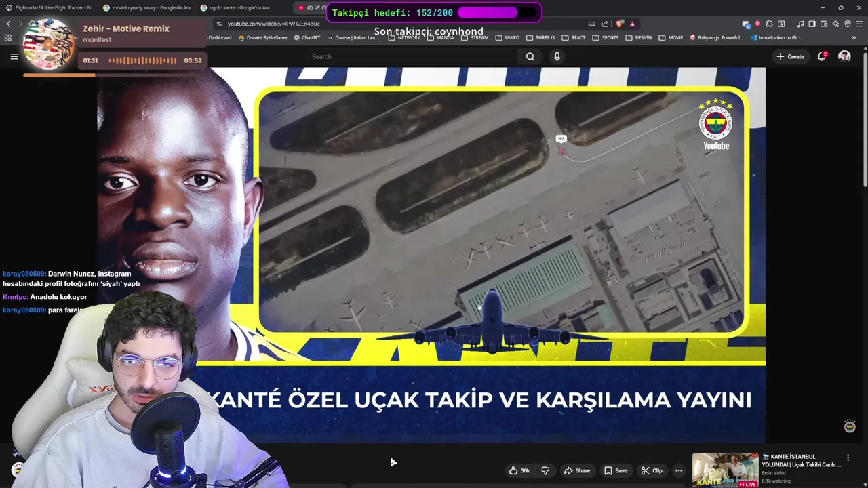Switch to Flightradar24 Live Flight Tracker tab
868x488 pixels.
[49, 7]
